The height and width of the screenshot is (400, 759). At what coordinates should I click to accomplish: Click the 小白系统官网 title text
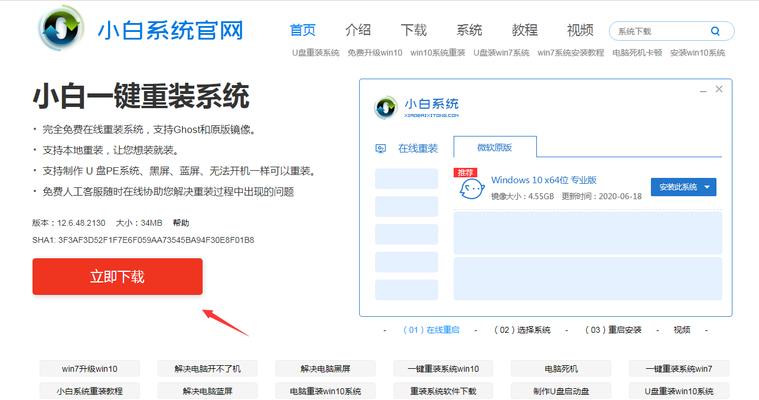point(170,31)
